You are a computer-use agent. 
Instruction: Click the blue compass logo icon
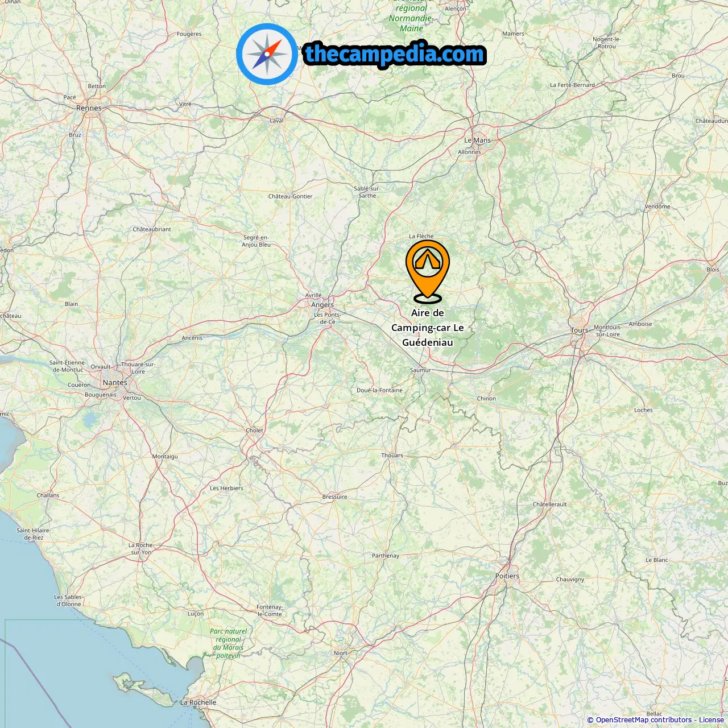[x=267, y=54]
